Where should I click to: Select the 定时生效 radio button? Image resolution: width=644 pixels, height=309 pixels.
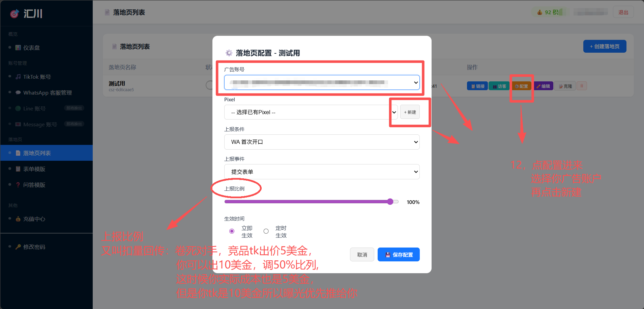point(266,231)
